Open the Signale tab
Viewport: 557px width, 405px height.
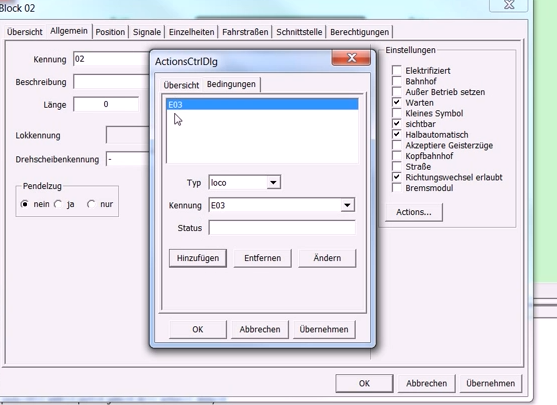[147, 32]
